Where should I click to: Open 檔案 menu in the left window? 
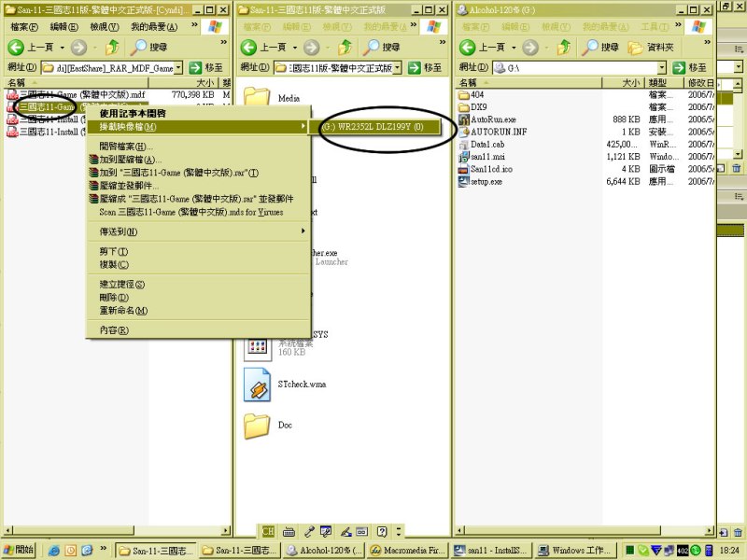pos(24,27)
